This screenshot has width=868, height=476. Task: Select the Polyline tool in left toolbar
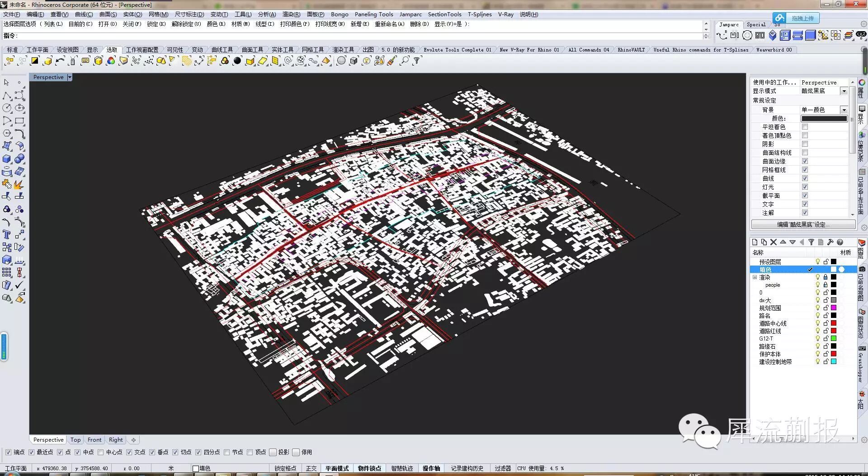point(7,96)
